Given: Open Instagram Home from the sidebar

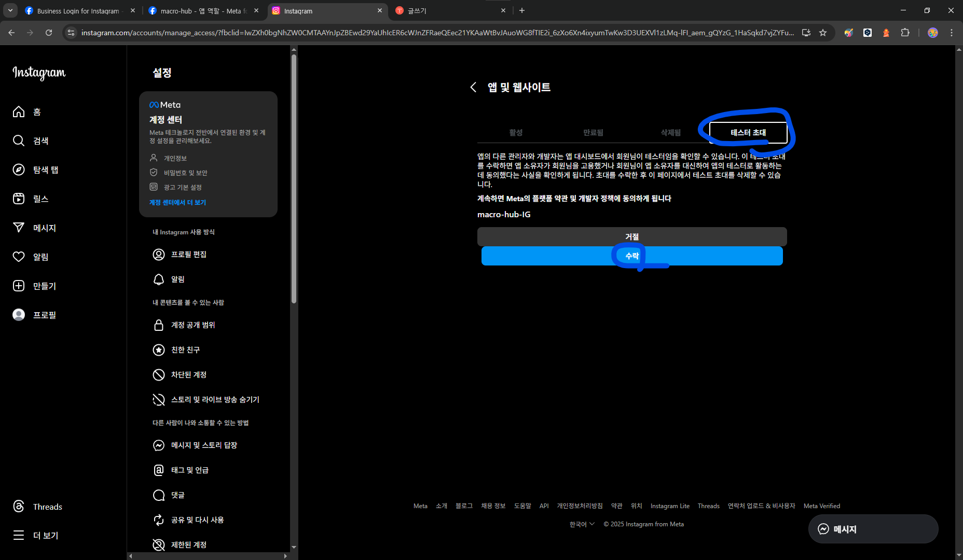Looking at the screenshot, I should tap(27, 112).
